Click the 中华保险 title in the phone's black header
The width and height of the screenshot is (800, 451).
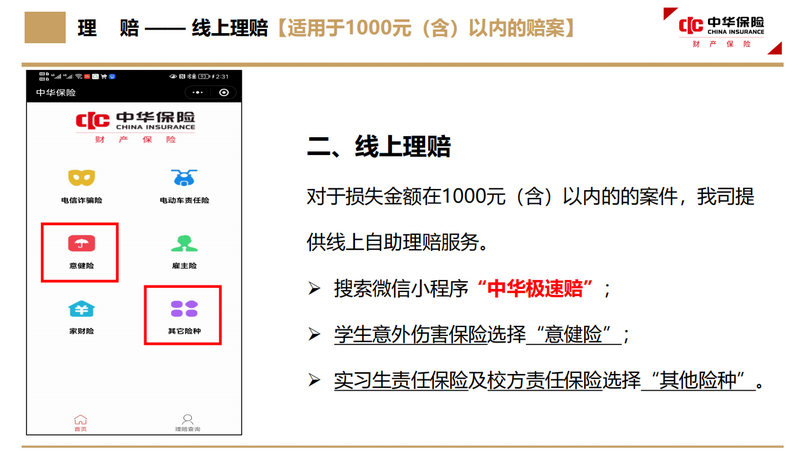56,92
